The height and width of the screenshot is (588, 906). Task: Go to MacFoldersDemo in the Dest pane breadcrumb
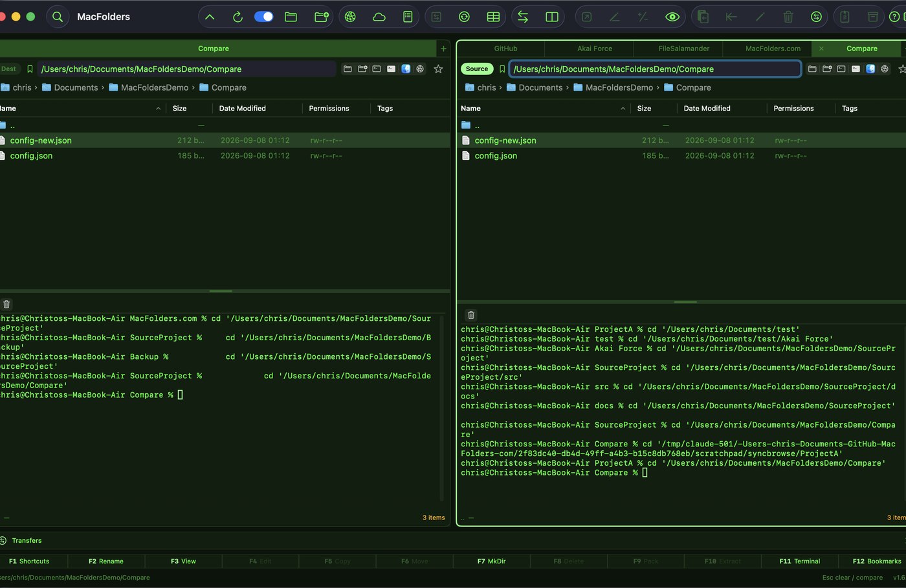(148, 88)
